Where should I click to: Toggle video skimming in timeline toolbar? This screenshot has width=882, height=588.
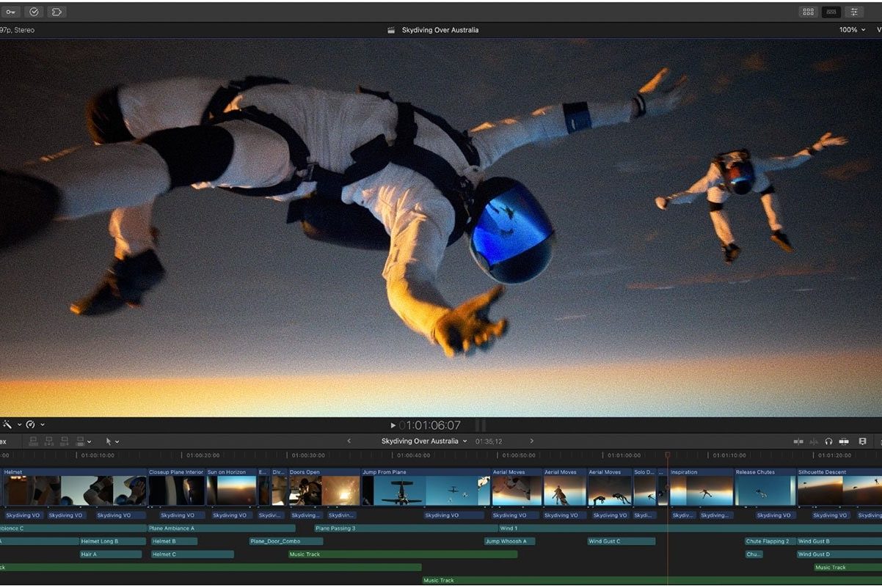pos(798,441)
